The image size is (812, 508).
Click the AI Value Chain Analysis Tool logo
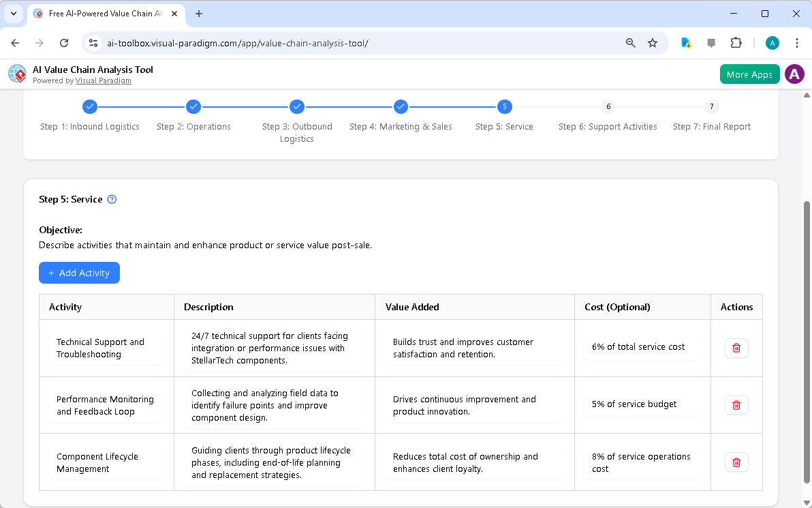(x=17, y=74)
